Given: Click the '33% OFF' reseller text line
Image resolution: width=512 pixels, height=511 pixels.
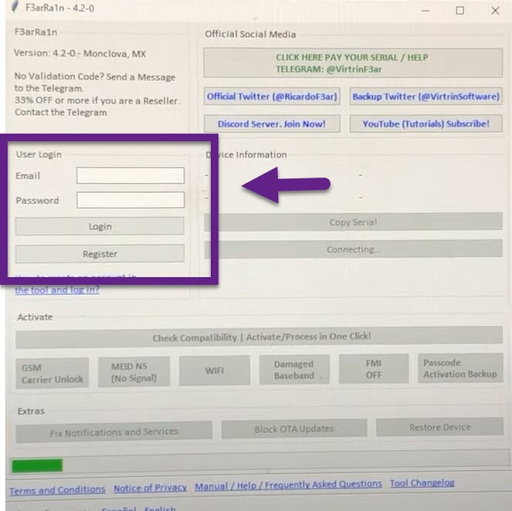Looking at the screenshot, I should pos(97,101).
